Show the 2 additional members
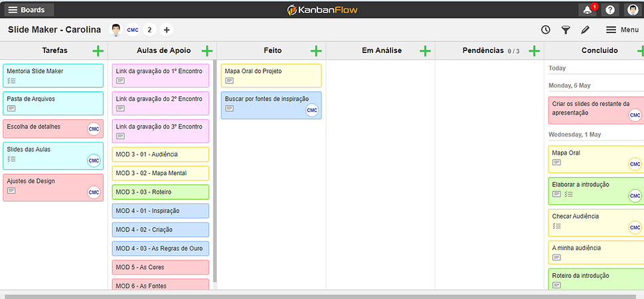This screenshot has height=299, width=644. click(149, 30)
